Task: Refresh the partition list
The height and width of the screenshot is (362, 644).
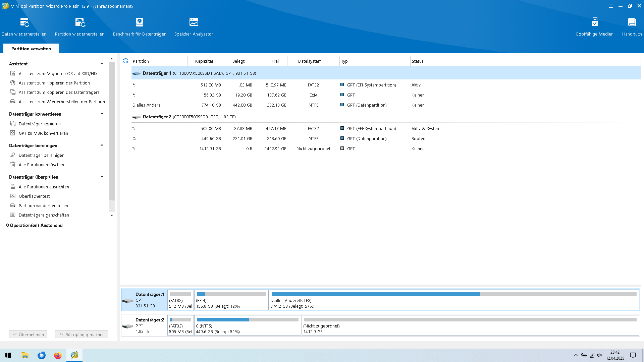Action: (x=126, y=61)
